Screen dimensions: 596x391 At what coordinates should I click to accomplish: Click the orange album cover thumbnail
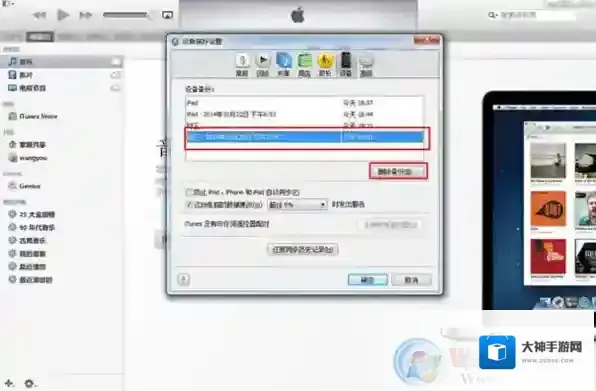click(x=548, y=209)
